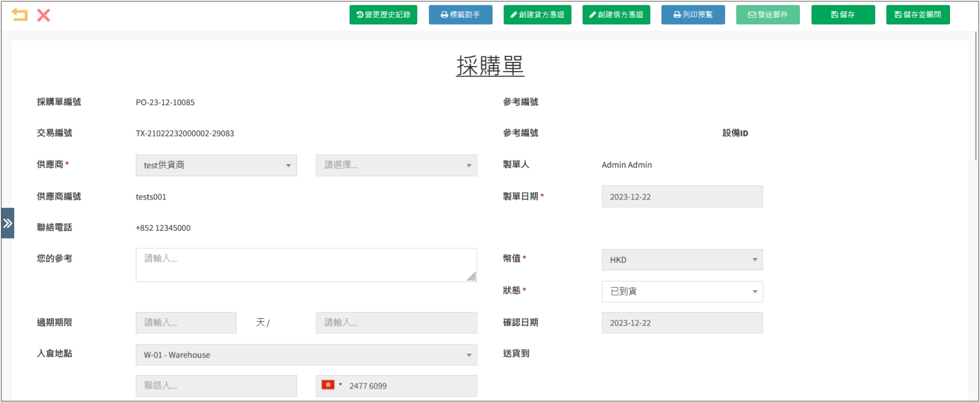Click the 製單日期 date field
Screen dimensions: 980x402
click(682, 197)
